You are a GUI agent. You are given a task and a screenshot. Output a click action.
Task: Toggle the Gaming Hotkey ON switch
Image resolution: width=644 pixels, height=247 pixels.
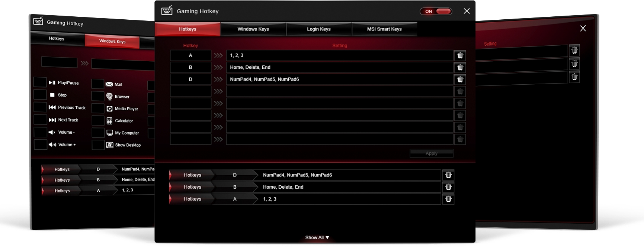(x=436, y=11)
